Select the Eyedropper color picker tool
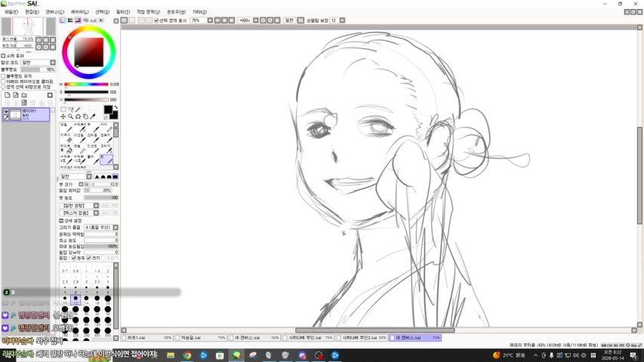Image resolution: width=644 pixels, height=362 pixels. coord(93,117)
